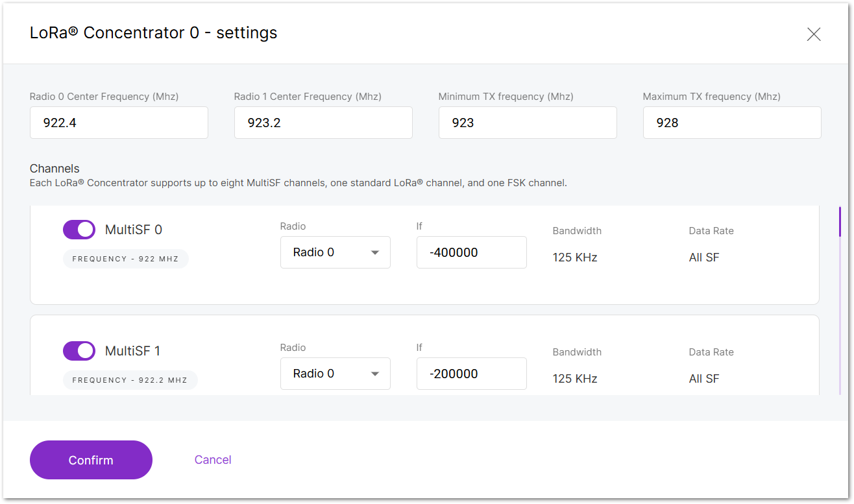This screenshot has width=854, height=504.
Task: Click the dialog title 'LoRa® Concentrator 0 - settings'
Action: coord(154,32)
